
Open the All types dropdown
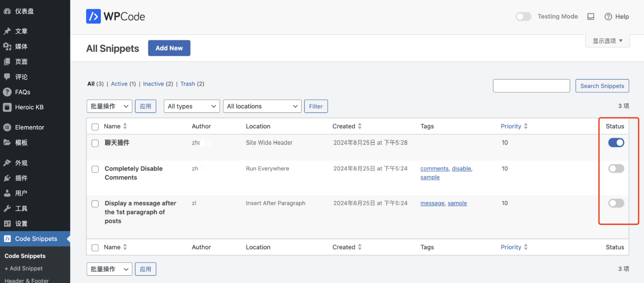192,106
